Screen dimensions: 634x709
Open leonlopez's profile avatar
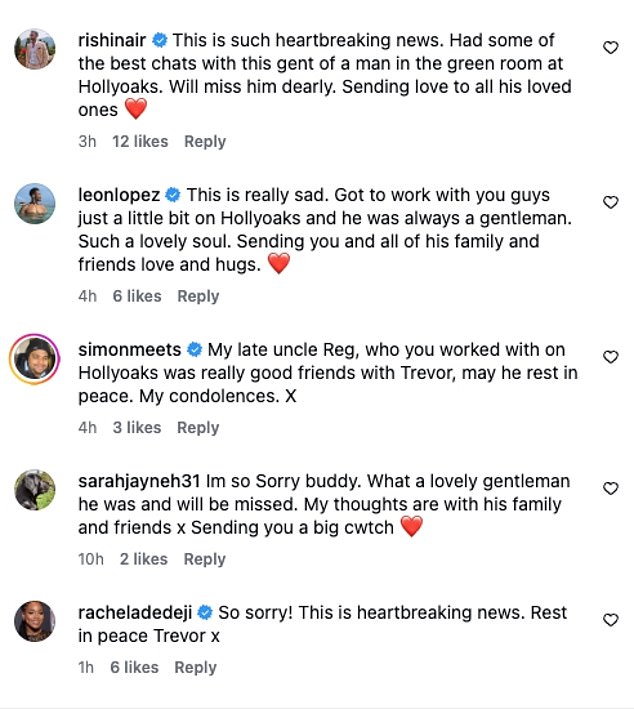[x=35, y=203]
